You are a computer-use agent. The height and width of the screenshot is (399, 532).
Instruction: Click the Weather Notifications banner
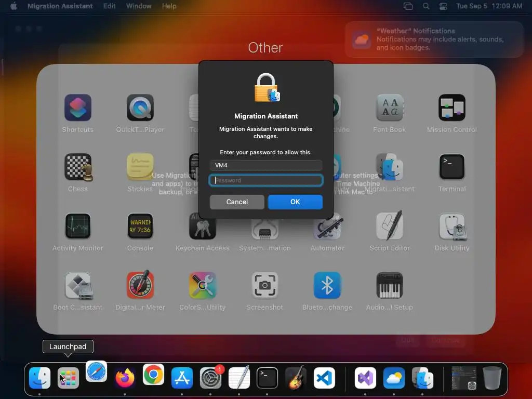point(434,39)
